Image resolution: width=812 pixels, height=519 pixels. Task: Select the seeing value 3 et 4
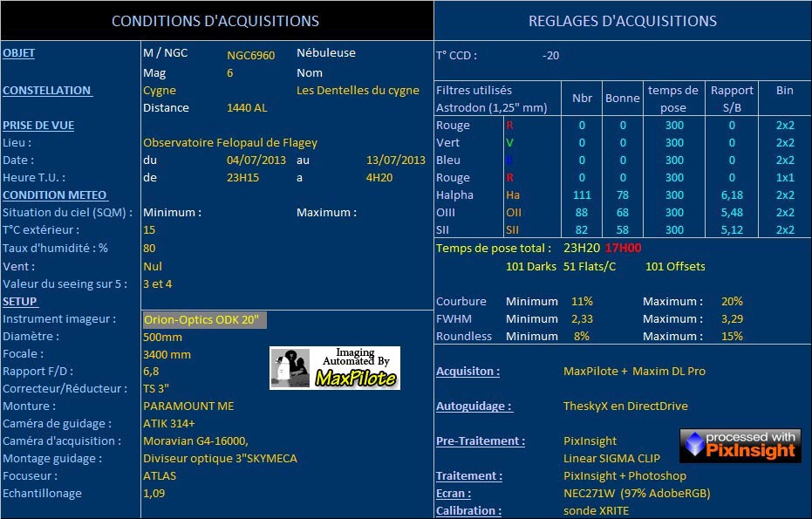157,283
